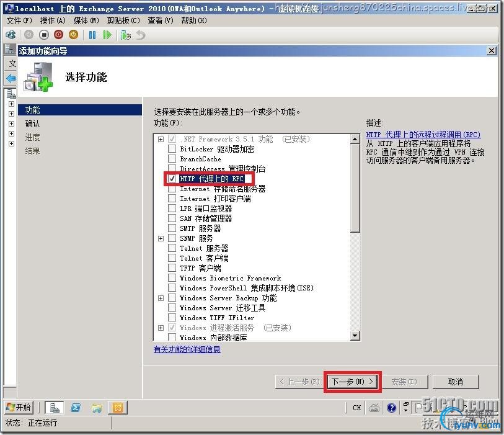Open PowerShell from taskbar
Screen dimensions: 504x435
(x=76, y=408)
